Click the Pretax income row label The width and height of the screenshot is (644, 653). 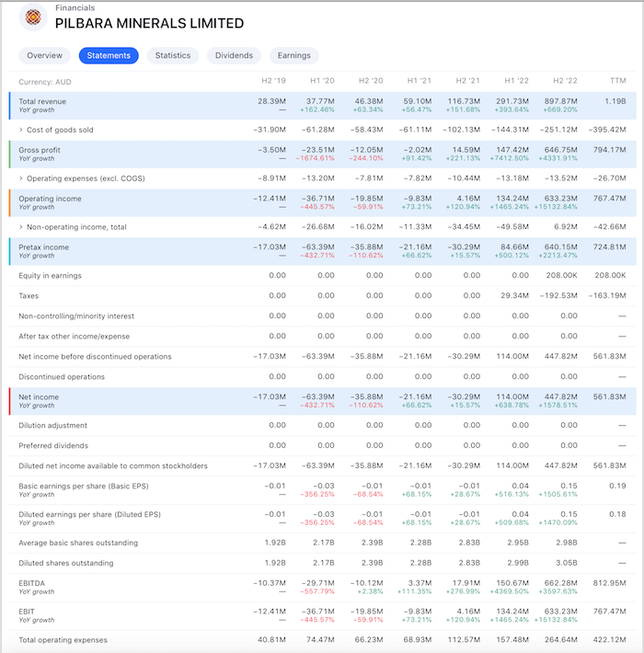44,247
